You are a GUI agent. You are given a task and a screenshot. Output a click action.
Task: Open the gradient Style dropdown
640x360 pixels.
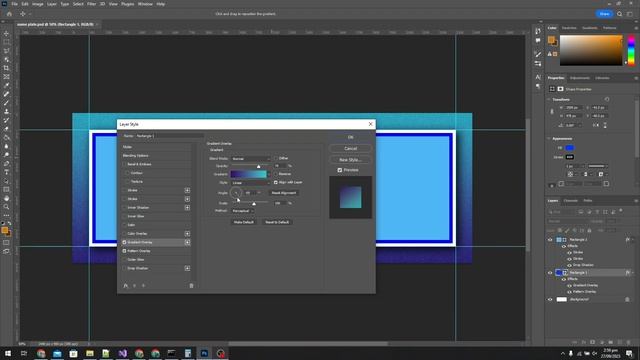251,182
